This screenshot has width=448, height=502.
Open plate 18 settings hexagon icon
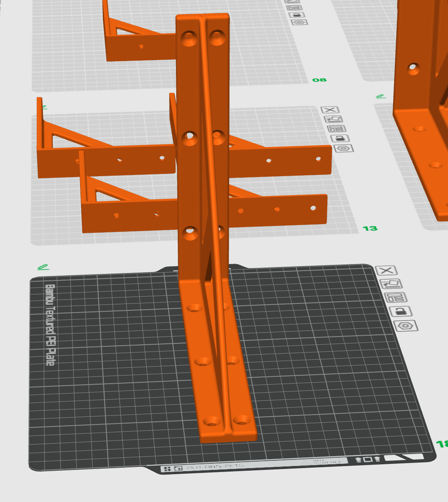click(x=406, y=326)
